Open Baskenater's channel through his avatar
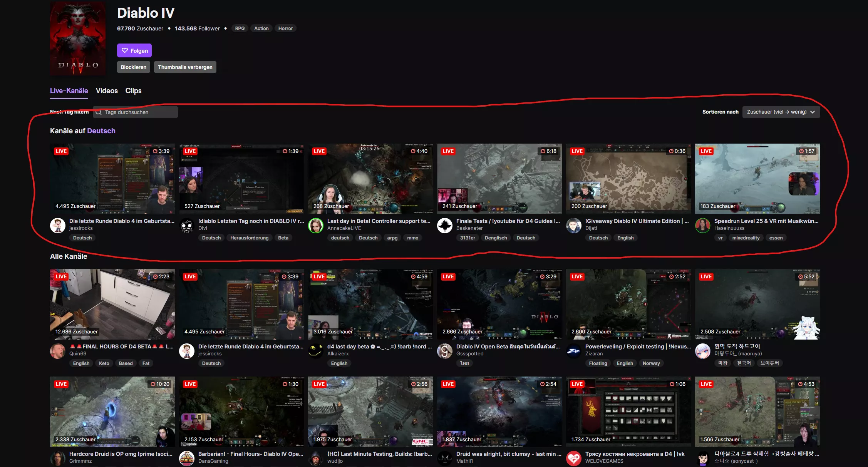This screenshot has height=467, width=868. (x=445, y=226)
